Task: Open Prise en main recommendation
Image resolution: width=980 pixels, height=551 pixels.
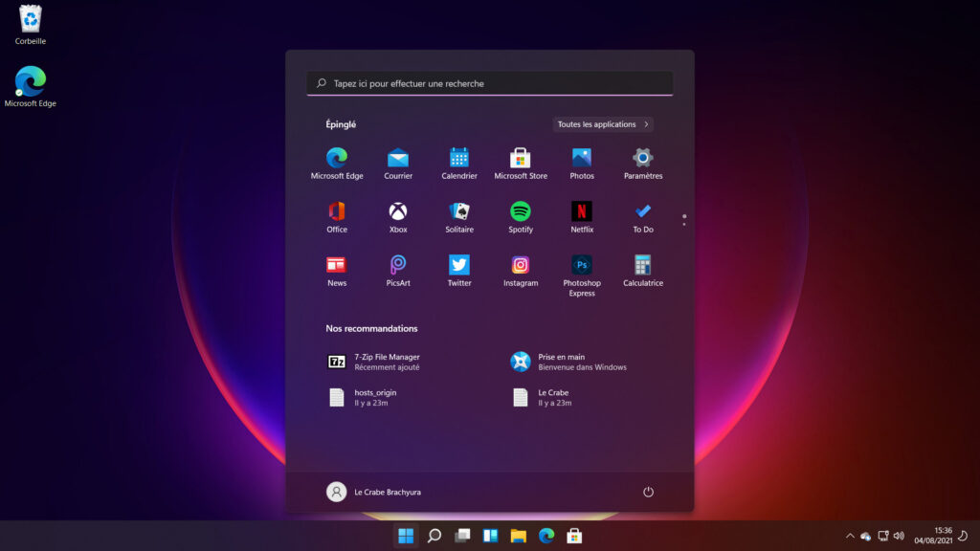Action: 568,362
